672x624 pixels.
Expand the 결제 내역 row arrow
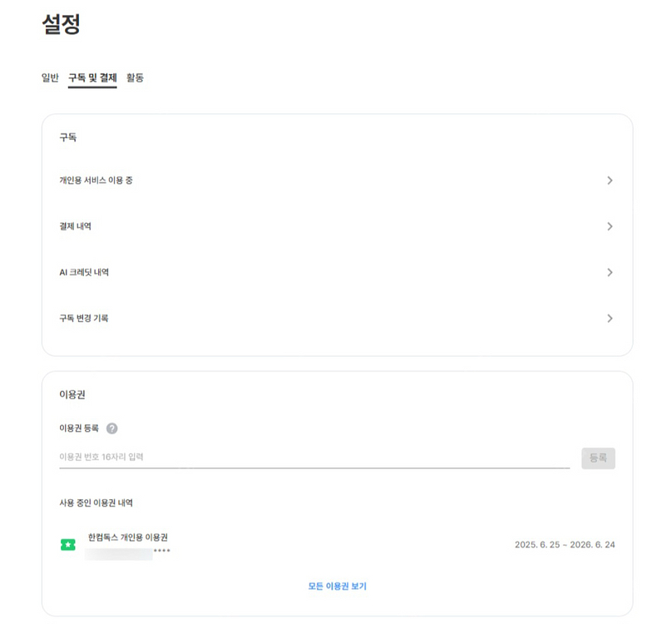(x=610, y=226)
